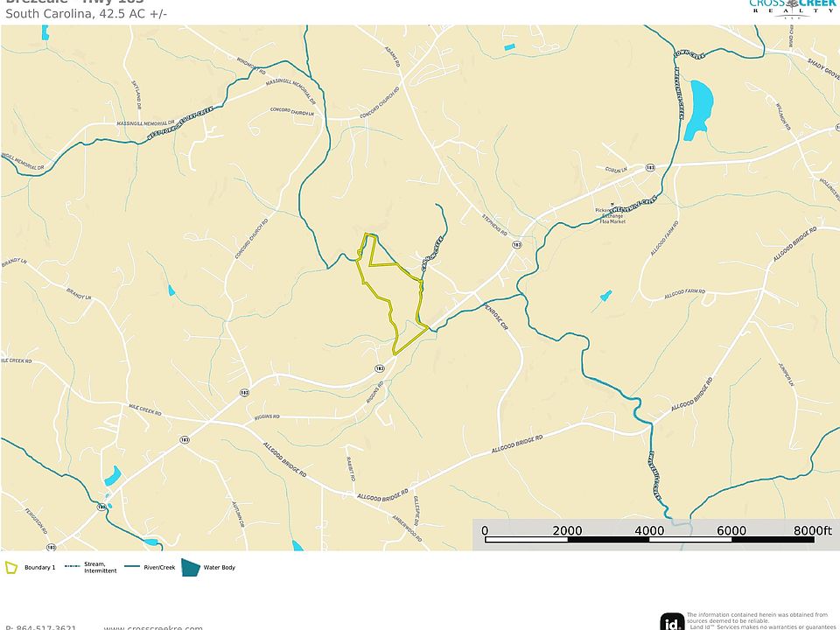840x630 pixels.
Task: Select the large blue lake by Town Creek
Action: click(699, 109)
